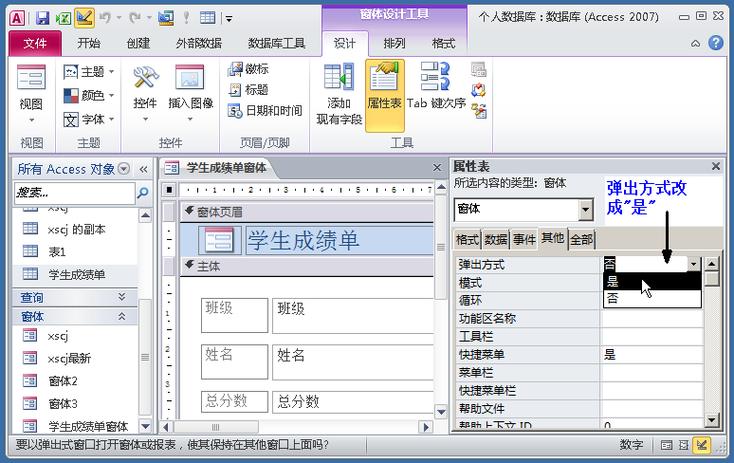
Task: Select table 学生成绩单 in navigation pane
Action: 76,274
